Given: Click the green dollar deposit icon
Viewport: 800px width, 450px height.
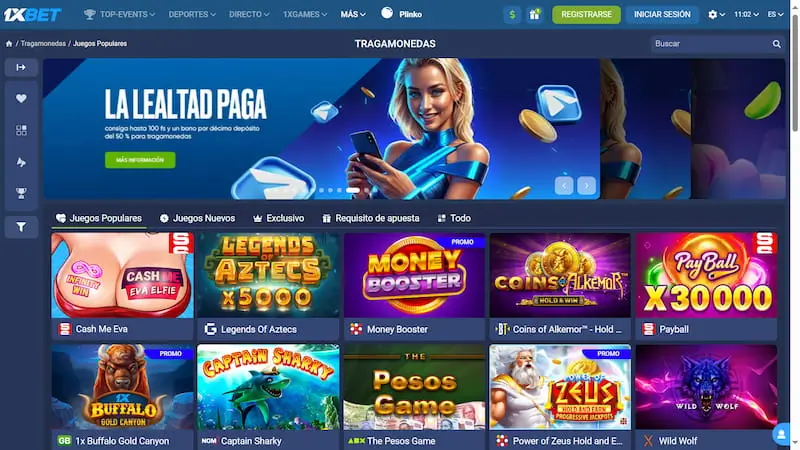Looking at the screenshot, I should click(x=512, y=15).
